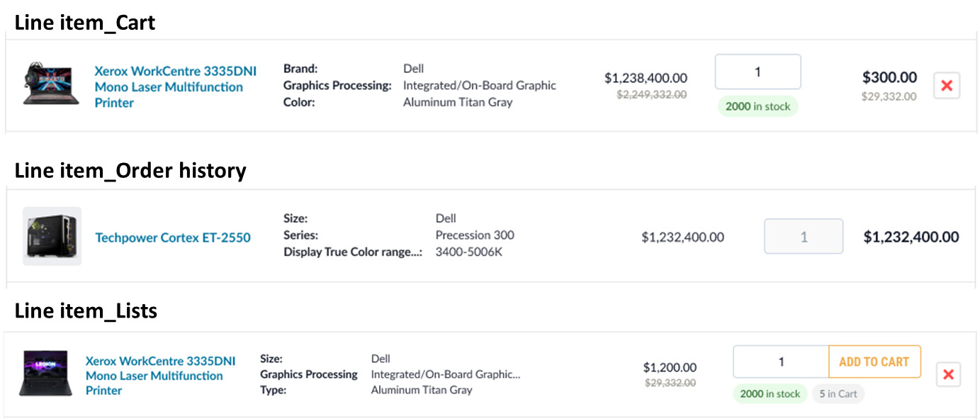Click the 5 in Cart badge
The image size is (980, 419).
[838, 393]
